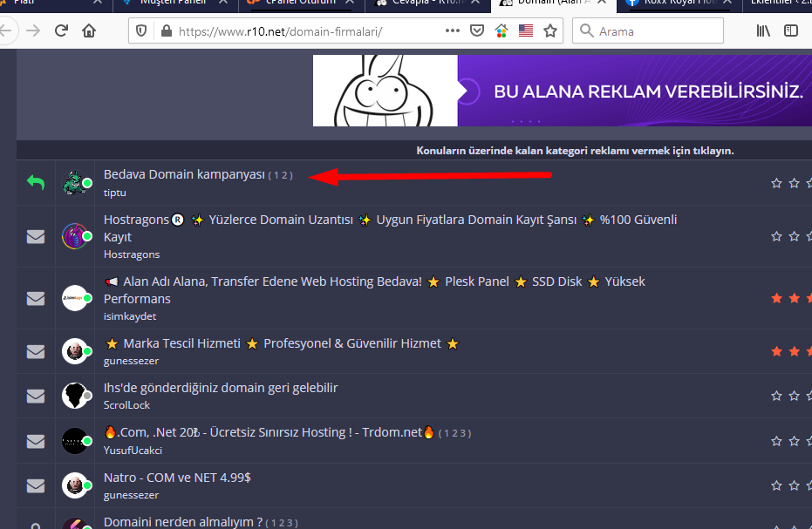Click first orange star in isimkaydet row
This screenshot has width=812, height=529.
point(776,298)
